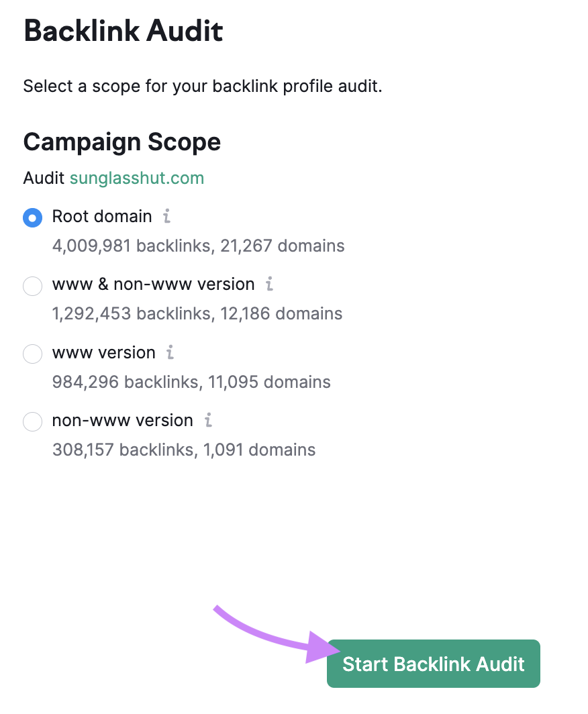Open info tooltip next to Root domain
Image resolution: width=588 pixels, height=714 pixels.
tap(166, 216)
